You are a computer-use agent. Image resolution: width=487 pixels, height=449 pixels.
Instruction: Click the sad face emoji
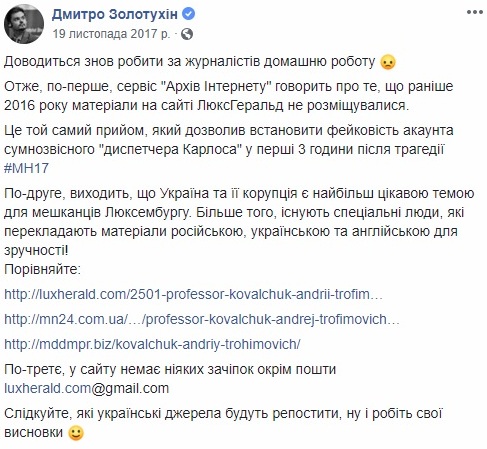388,62
